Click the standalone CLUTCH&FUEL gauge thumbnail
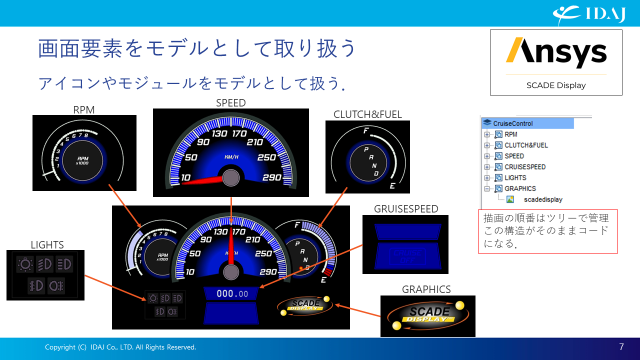 pos(367,157)
